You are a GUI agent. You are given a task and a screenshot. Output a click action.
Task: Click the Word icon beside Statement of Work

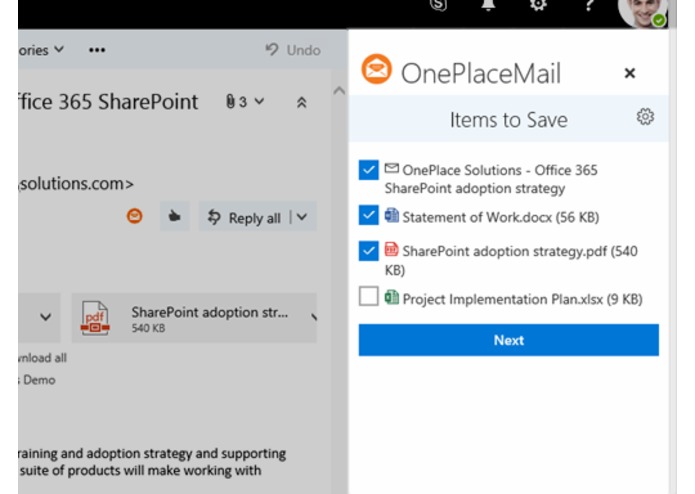point(391,215)
